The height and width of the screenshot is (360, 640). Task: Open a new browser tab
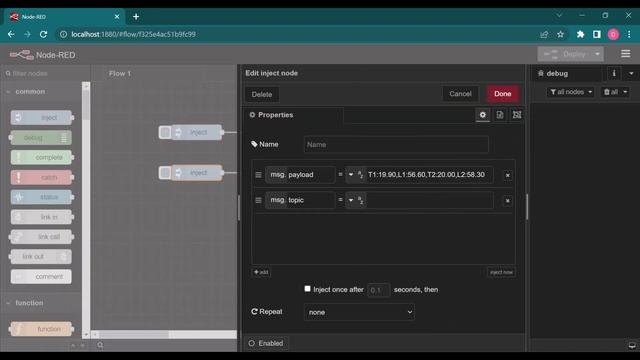[x=136, y=17]
